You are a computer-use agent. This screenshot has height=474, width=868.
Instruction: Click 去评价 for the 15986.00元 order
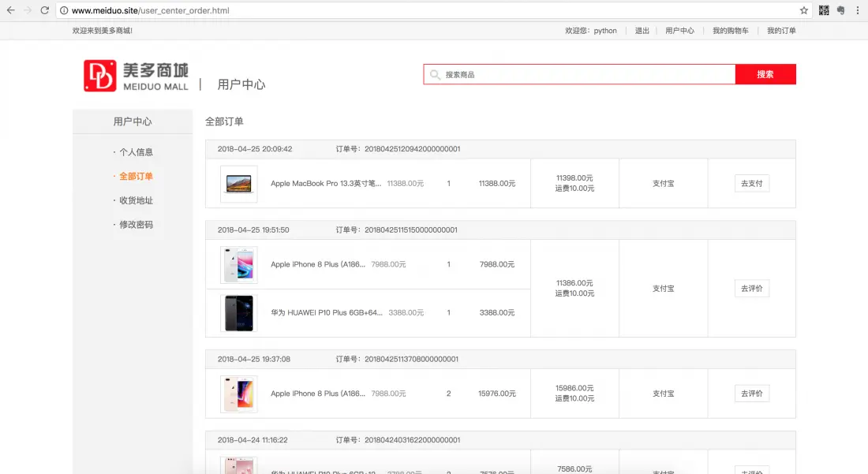pyautogui.click(x=752, y=394)
